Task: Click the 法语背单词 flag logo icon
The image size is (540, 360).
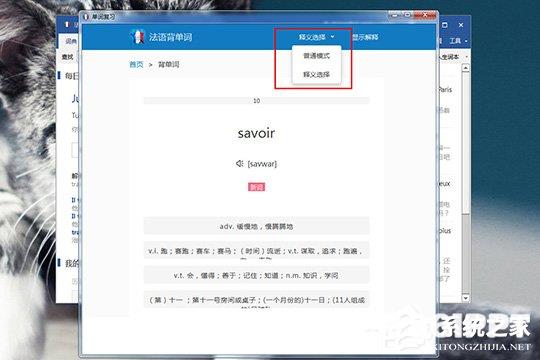Action: [137, 37]
